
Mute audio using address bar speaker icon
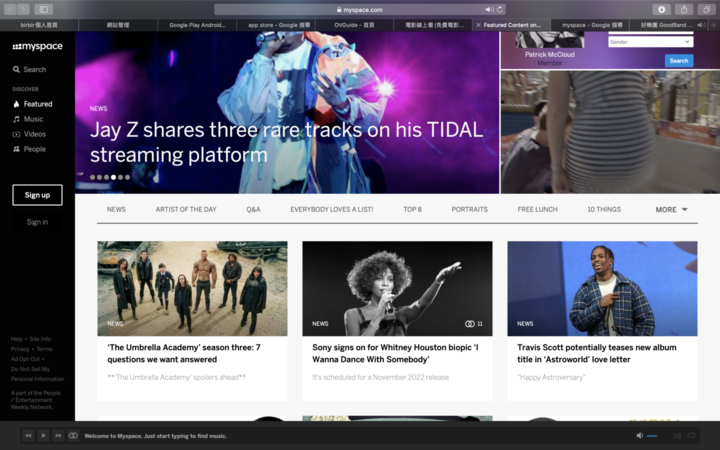coord(489,10)
